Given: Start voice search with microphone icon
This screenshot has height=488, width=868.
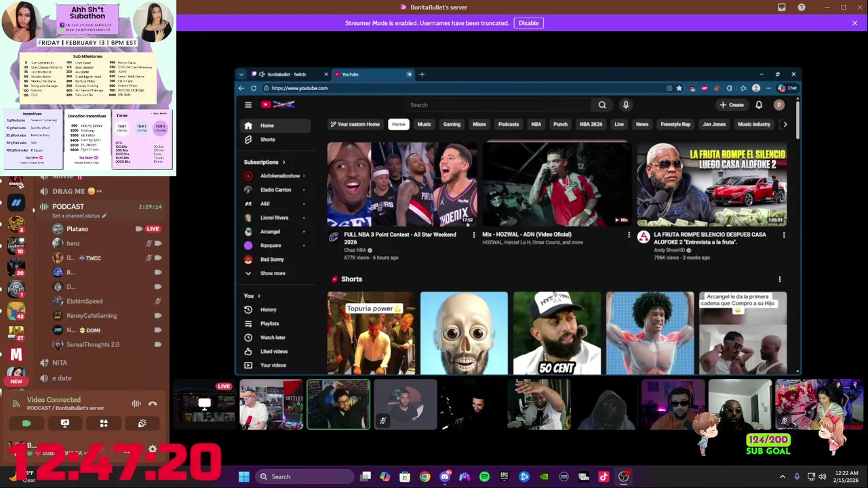Looking at the screenshot, I should (626, 105).
